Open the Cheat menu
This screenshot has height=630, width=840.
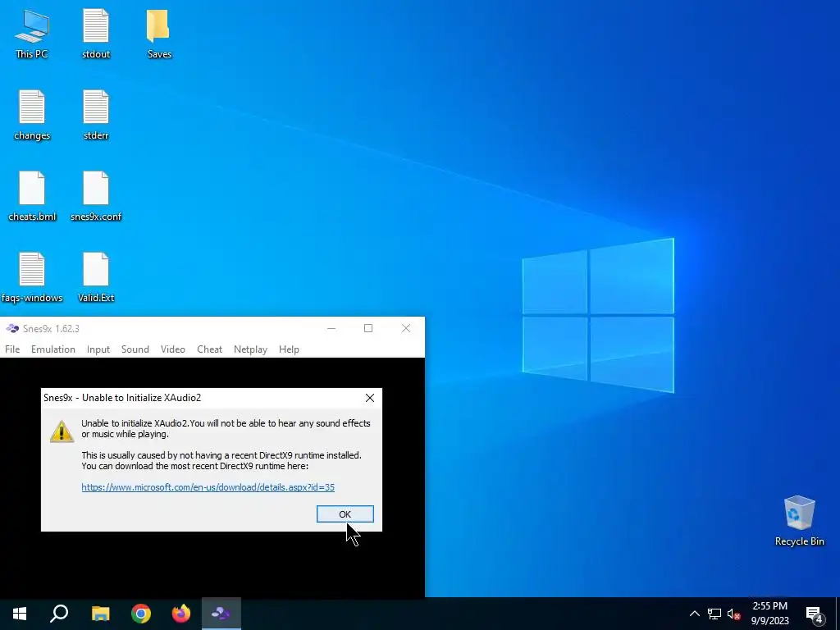[209, 349]
